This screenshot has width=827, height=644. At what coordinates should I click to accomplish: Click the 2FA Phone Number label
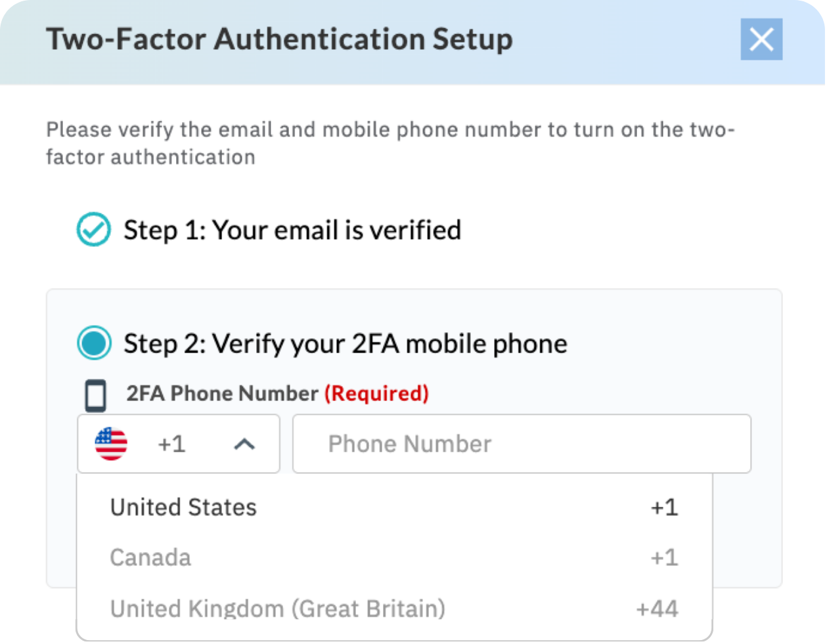coord(222,393)
